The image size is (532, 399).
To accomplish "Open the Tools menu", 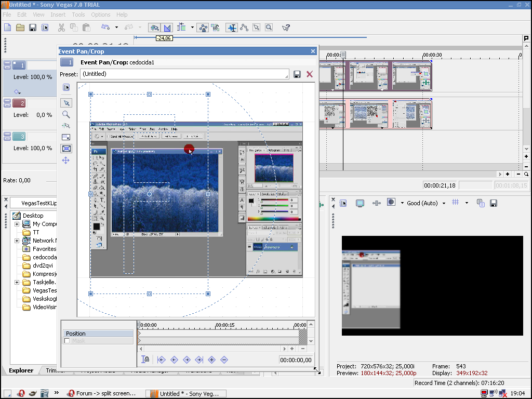I will 78,15.
